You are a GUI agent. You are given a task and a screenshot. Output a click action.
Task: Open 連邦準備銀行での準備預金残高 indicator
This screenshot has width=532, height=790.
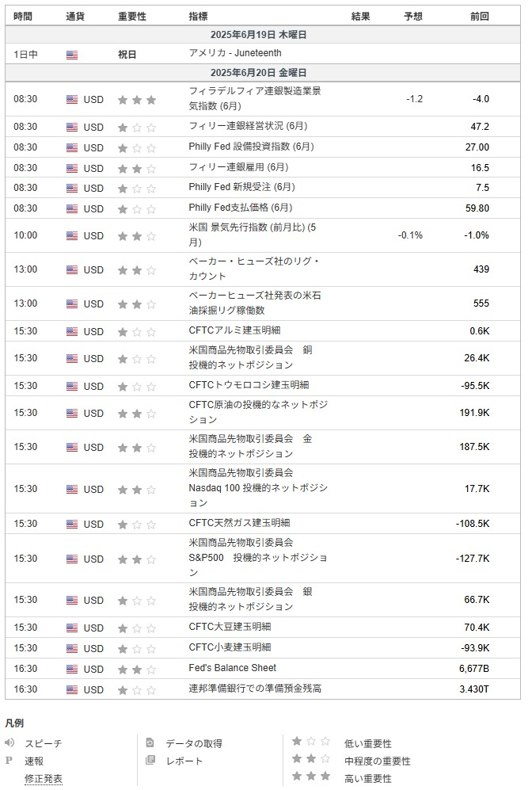pos(255,689)
